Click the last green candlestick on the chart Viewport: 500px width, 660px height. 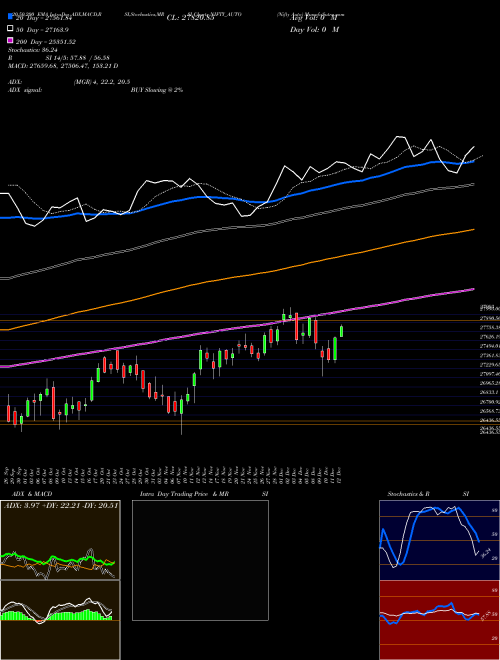tap(341, 331)
